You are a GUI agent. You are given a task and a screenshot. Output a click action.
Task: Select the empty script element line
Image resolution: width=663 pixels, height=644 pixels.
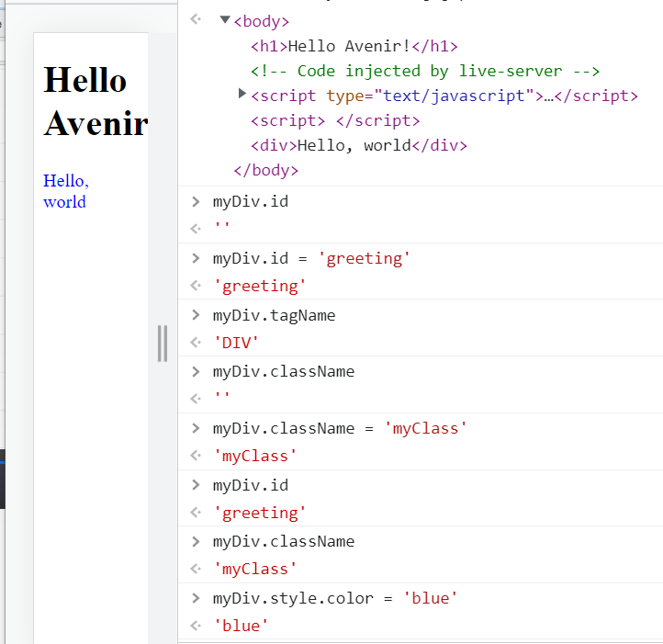pyautogui.click(x=335, y=121)
